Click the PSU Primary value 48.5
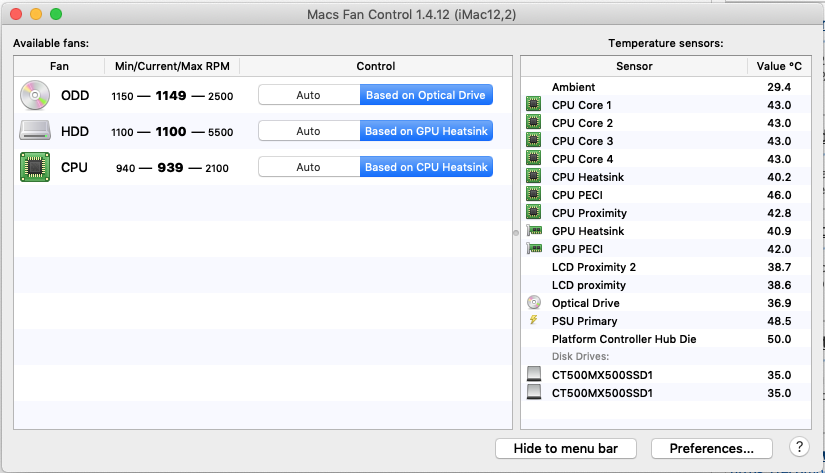Viewport: 825px width, 473px height. coord(779,321)
